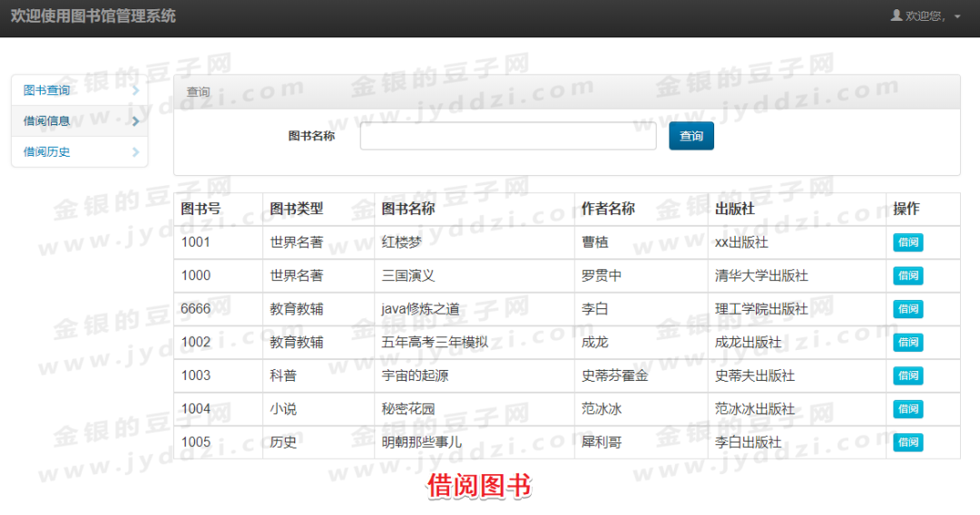980x515 pixels.
Task: Click the 出版社 column header
Action: click(735, 209)
